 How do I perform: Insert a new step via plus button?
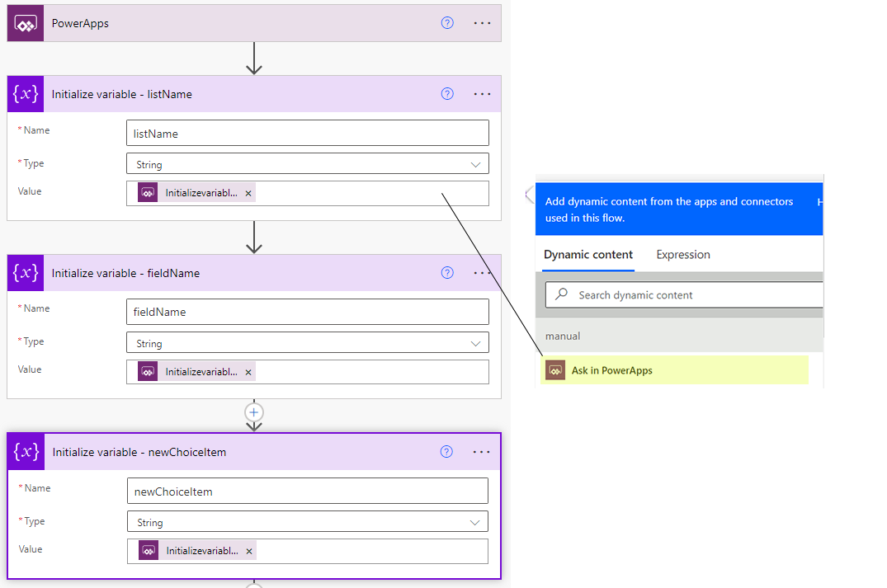(x=254, y=412)
